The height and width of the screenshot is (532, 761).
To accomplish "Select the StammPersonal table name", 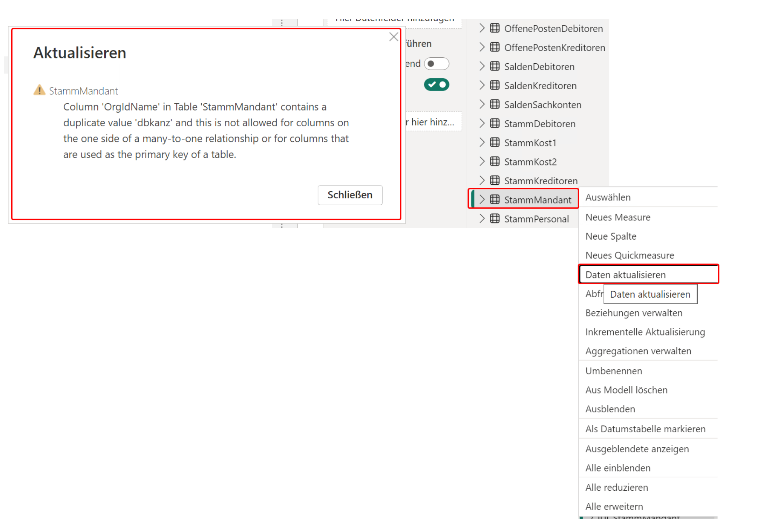I will 536,219.
